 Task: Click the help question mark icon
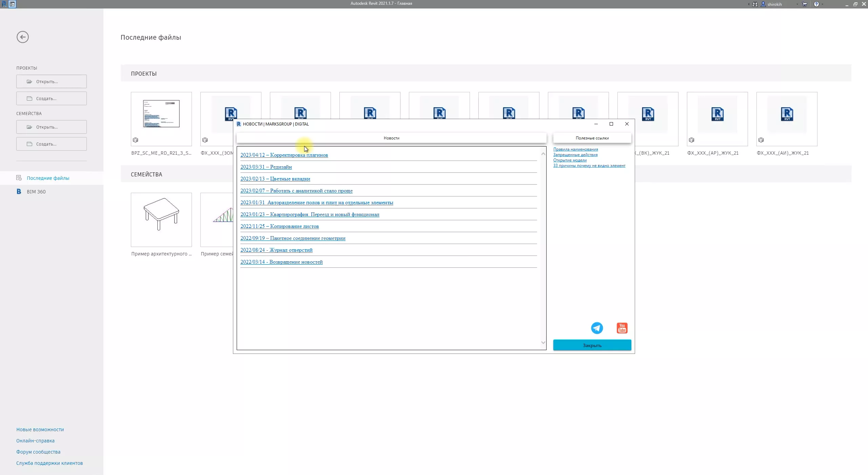tap(816, 4)
